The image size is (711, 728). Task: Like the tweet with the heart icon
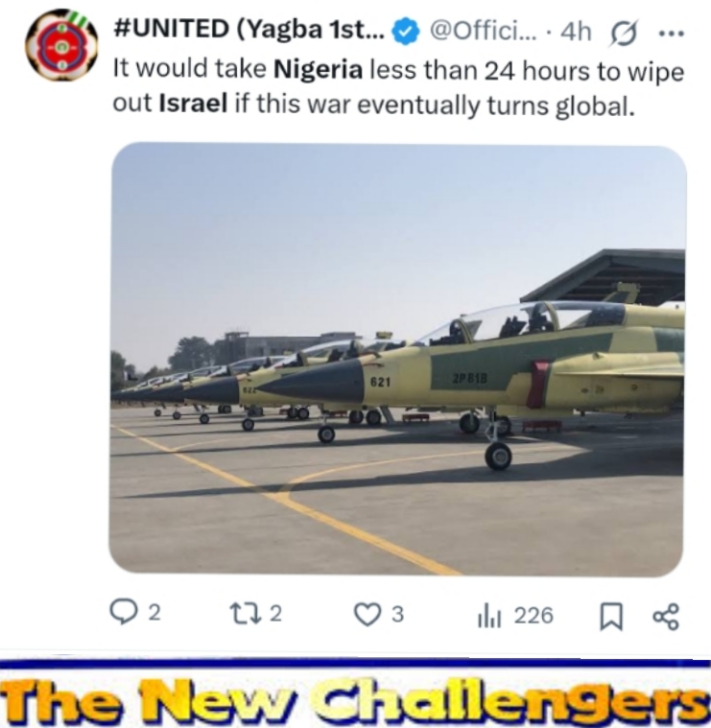point(367,614)
